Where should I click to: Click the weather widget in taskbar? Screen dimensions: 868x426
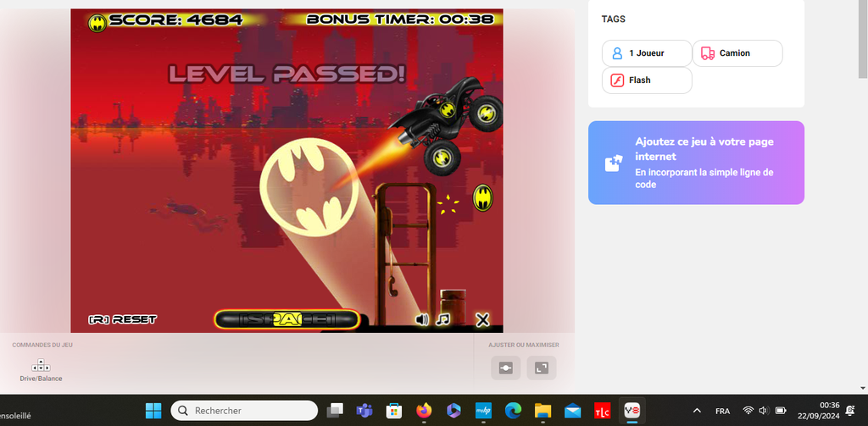[x=16, y=414]
